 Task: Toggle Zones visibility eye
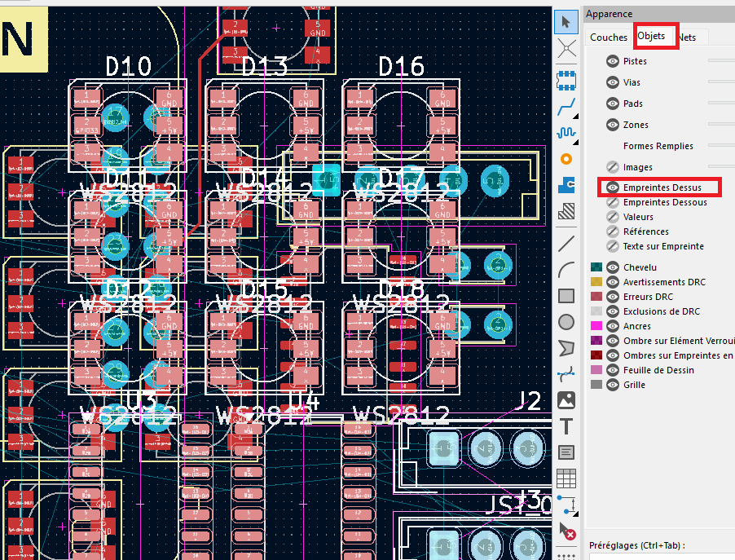612,124
